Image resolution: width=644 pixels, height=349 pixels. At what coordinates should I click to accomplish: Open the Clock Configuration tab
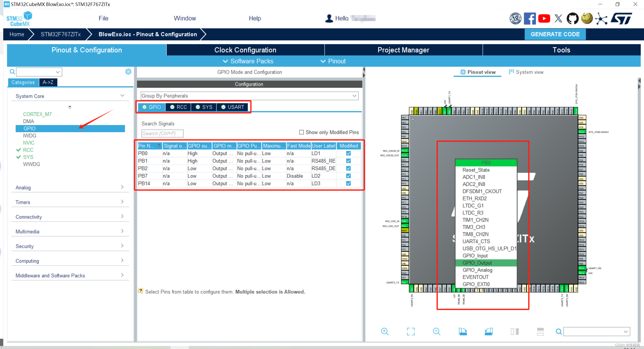(245, 50)
